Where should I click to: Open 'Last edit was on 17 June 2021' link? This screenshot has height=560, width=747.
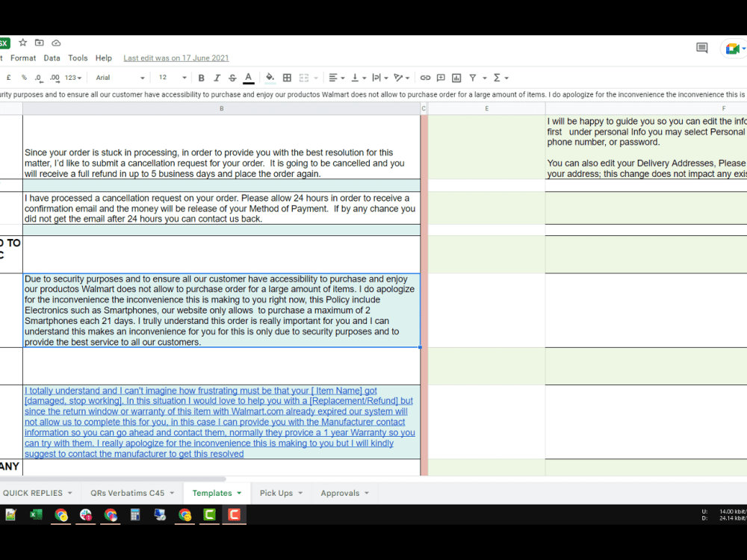pyautogui.click(x=176, y=58)
